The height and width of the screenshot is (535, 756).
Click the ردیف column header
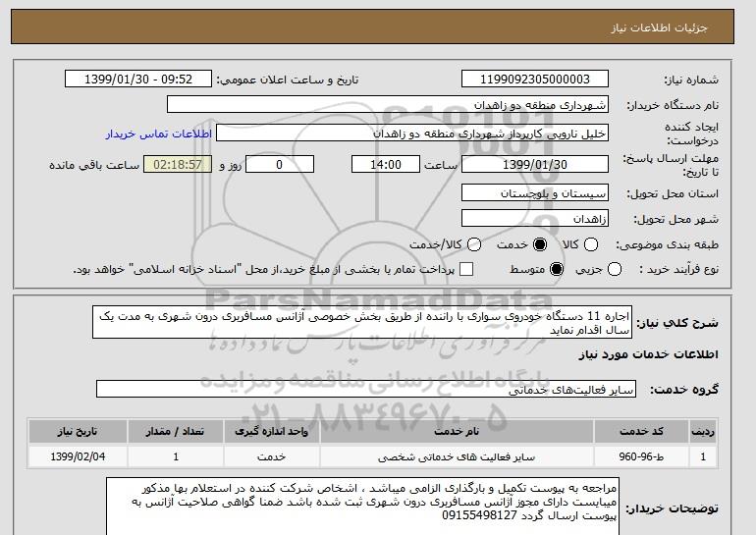[x=703, y=431]
